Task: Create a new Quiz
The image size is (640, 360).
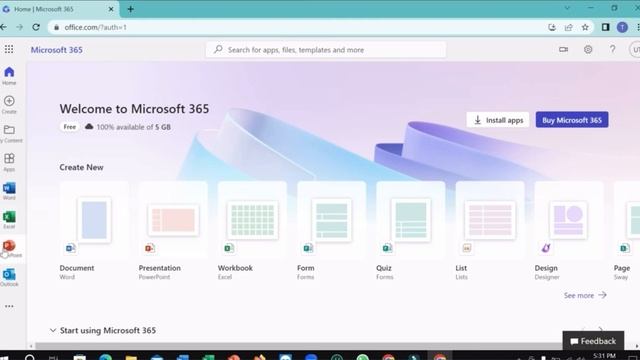Action: click(x=411, y=231)
